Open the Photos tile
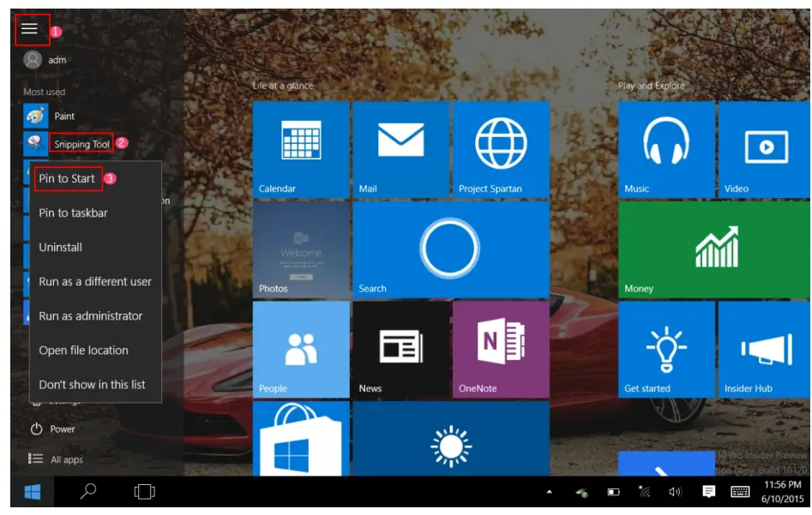 coord(301,249)
